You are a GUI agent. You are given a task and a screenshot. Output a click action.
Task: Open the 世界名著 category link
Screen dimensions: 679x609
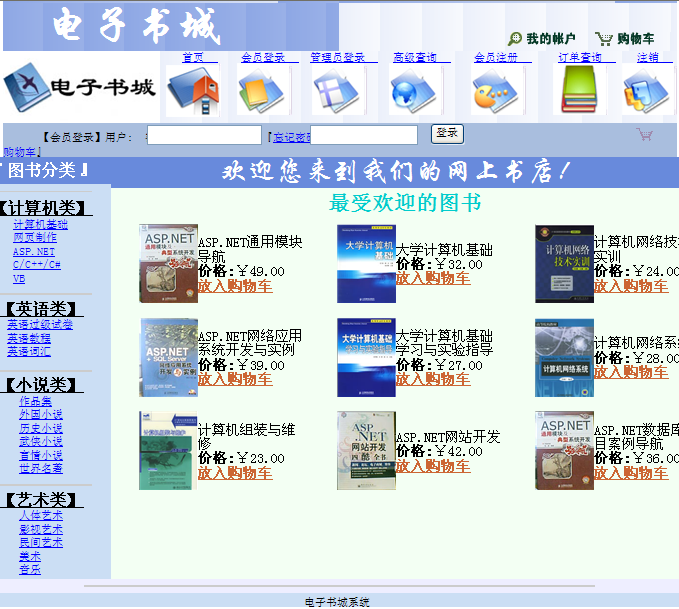pyautogui.click(x=41, y=468)
